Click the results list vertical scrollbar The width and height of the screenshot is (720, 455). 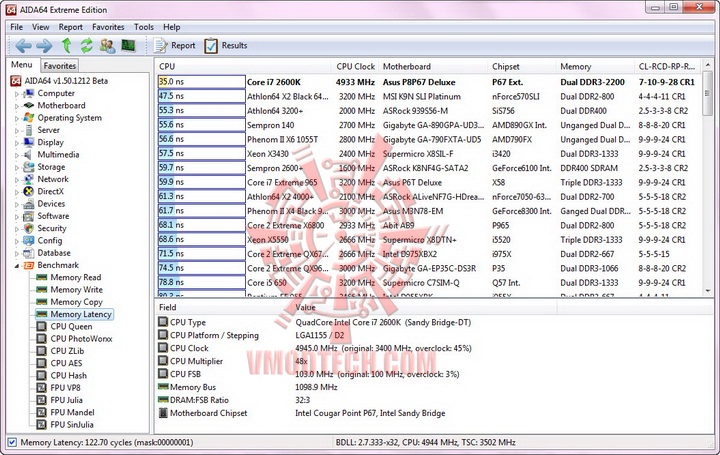click(707, 179)
